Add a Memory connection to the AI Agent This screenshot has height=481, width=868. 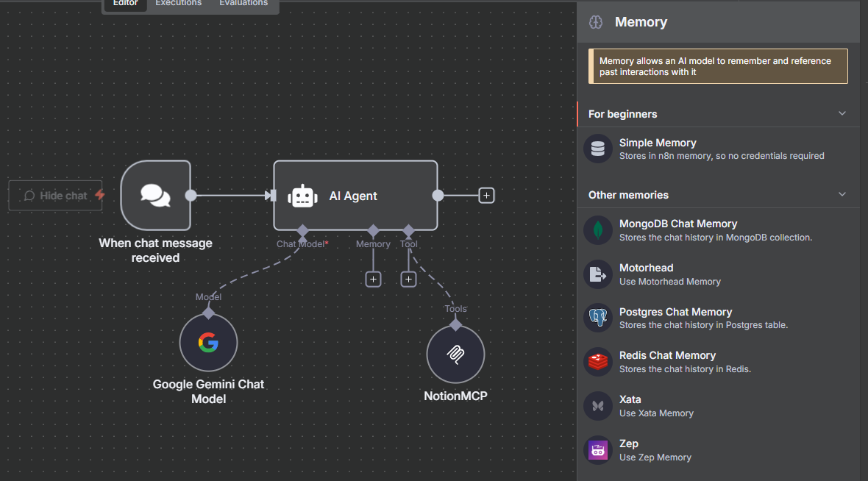tap(373, 279)
